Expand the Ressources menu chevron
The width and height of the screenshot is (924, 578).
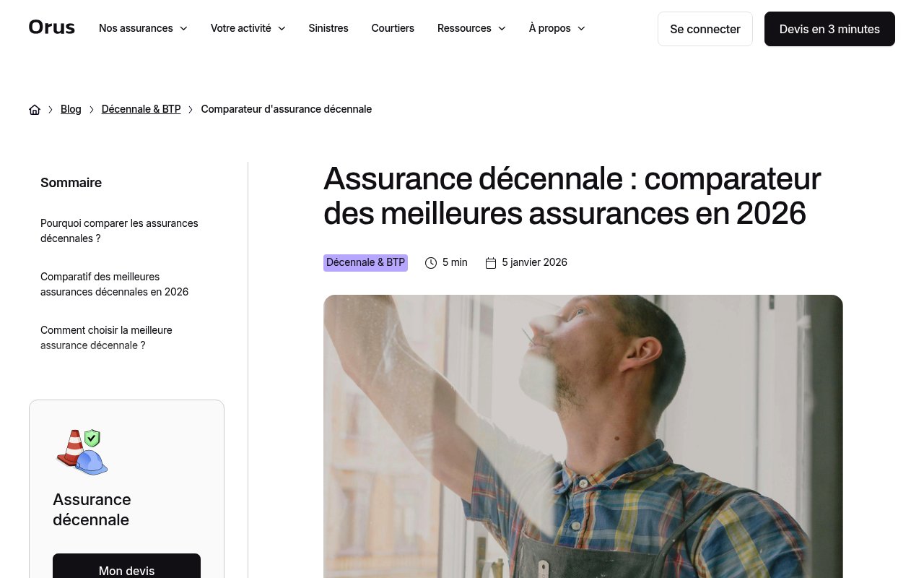point(502,28)
